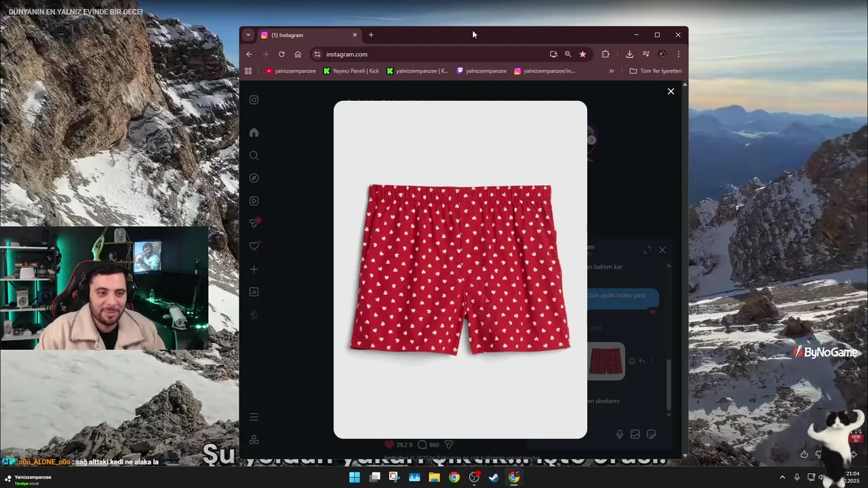The height and width of the screenshot is (488, 868).
Task: Go to the browser home page button
Action: pyautogui.click(x=298, y=54)
